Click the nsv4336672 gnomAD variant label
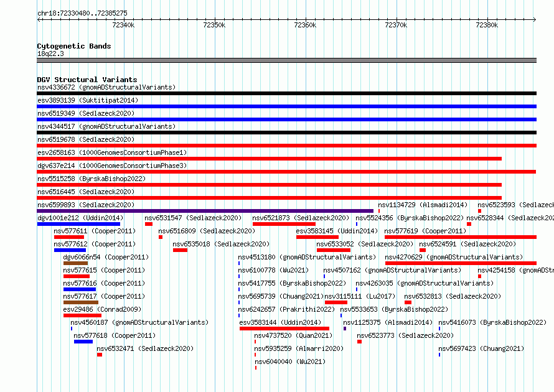554x392 pixels. [106, 87]
